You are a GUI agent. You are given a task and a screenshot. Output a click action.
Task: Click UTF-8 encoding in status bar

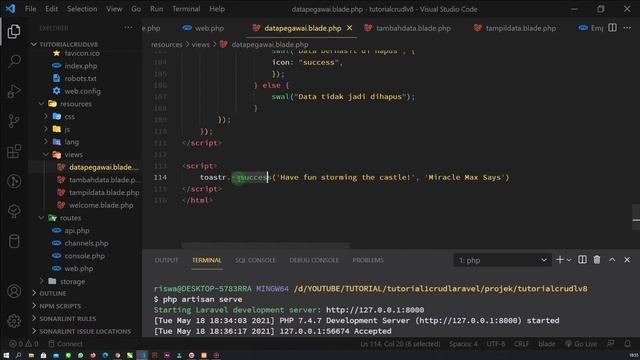point(496,344)
